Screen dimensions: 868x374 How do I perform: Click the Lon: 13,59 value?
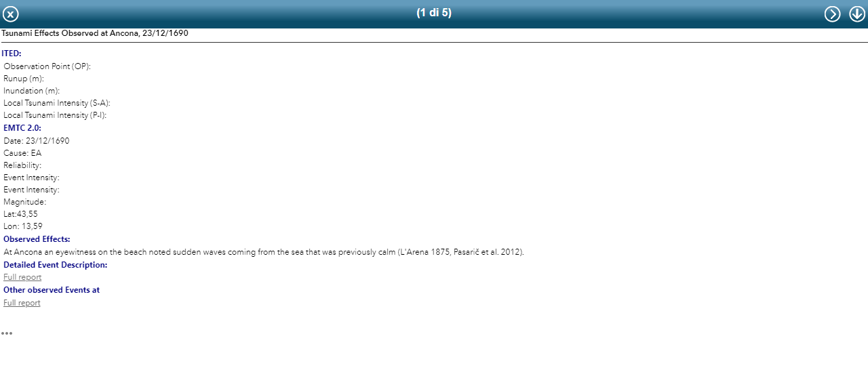click(23, 226)
